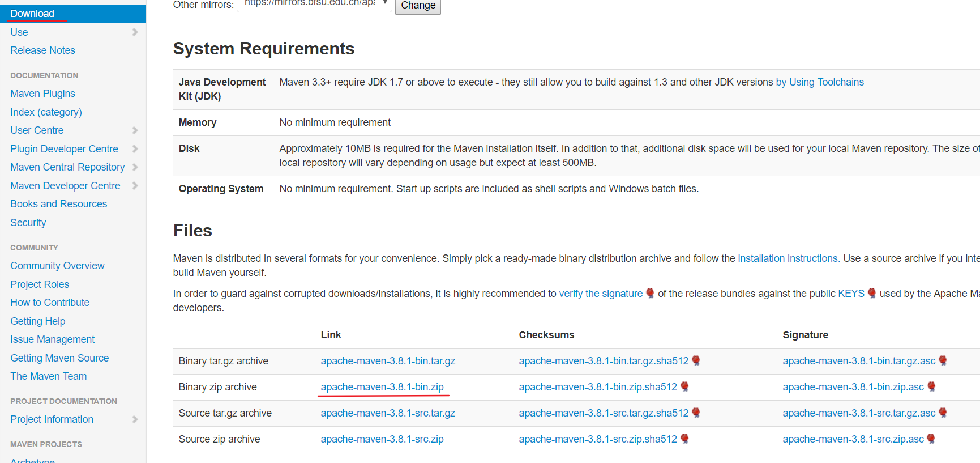Open apache-maven-3.8.1-bin.tar.gz.asc signature link
The height and width of the screenshot is (463, 980).
[x=859, y=361]
